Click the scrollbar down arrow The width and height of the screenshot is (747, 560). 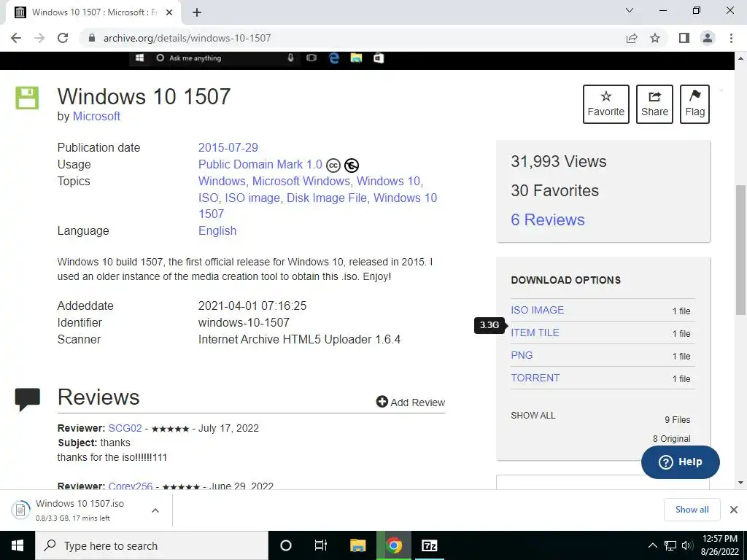[x=740, y=483]
